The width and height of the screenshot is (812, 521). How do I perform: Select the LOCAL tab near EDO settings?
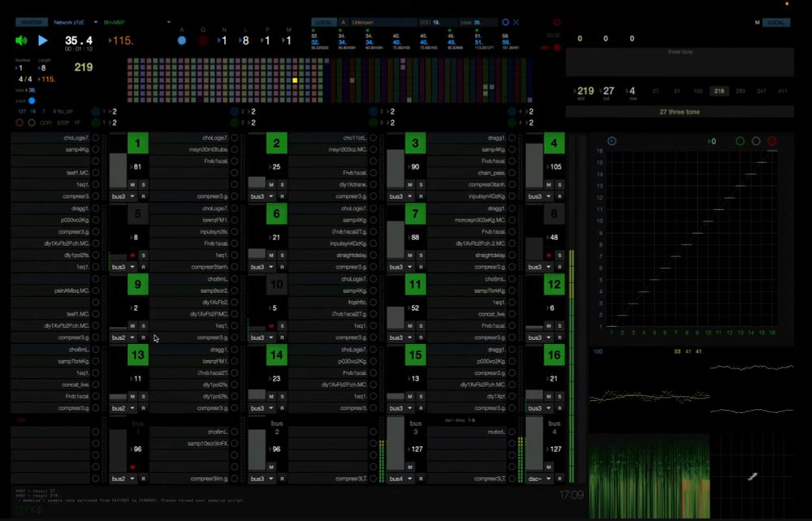(x=323, y=22)
